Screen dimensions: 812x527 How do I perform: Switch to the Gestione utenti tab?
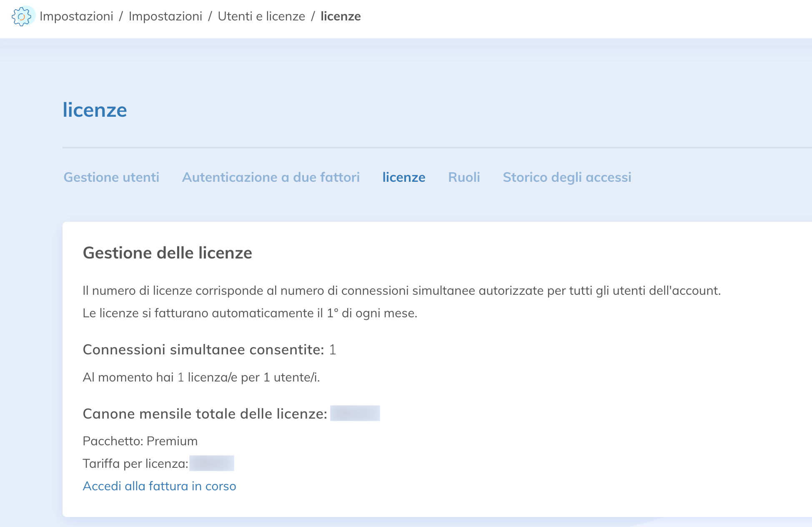click(x=111, y=177)
